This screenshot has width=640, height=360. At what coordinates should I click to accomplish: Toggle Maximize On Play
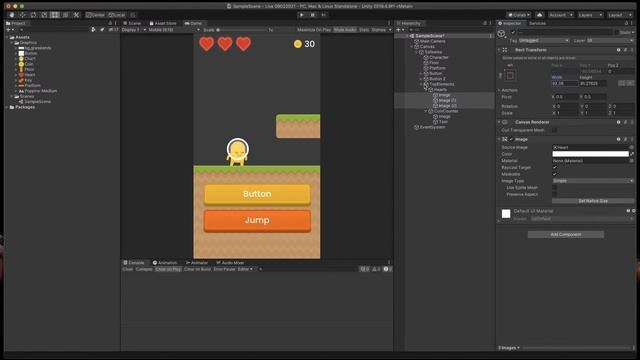[314, 30]
